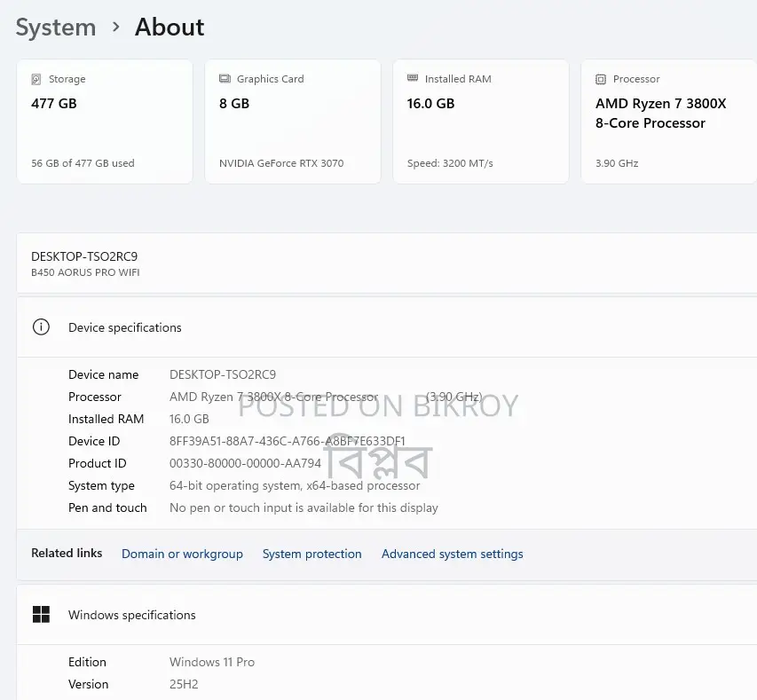Select Edition value Windows 11 Pro
The image size is (757, 700).
coord(212,662)
